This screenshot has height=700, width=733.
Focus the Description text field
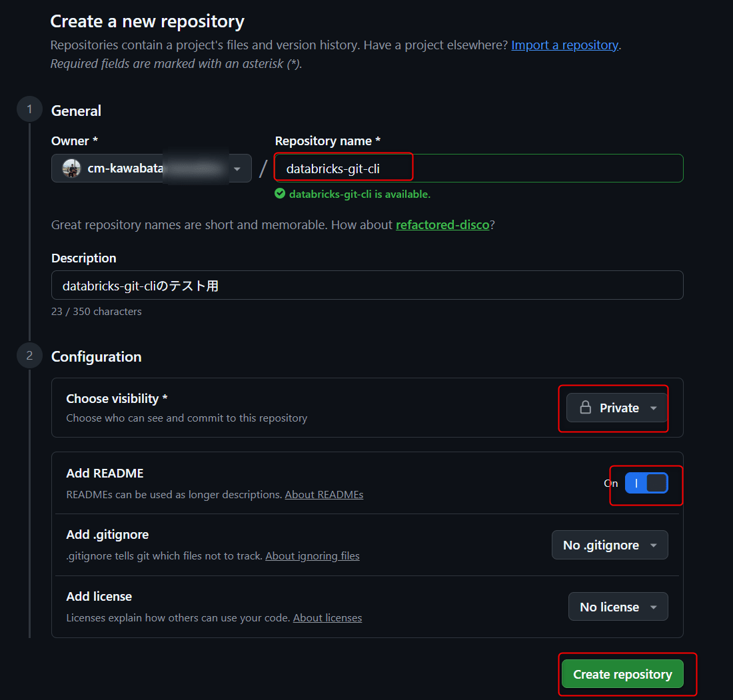tap(367, 285)
